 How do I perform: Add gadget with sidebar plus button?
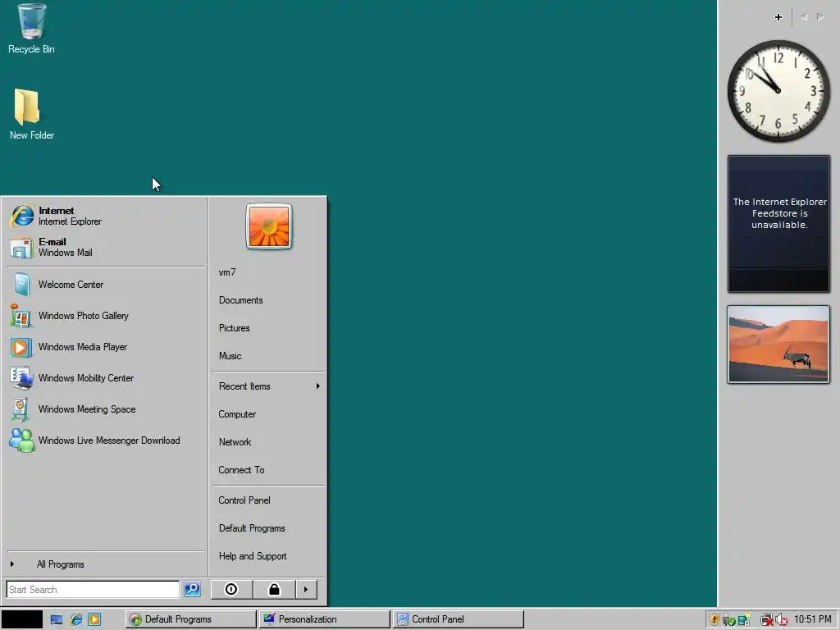pos(778,17)
